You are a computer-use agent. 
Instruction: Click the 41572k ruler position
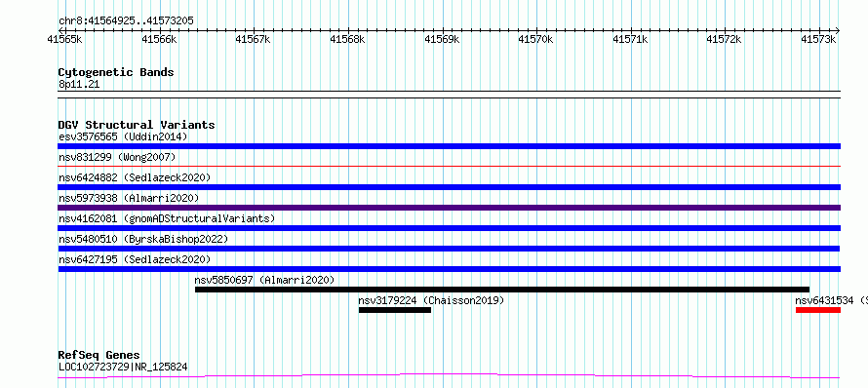point(724,39)
